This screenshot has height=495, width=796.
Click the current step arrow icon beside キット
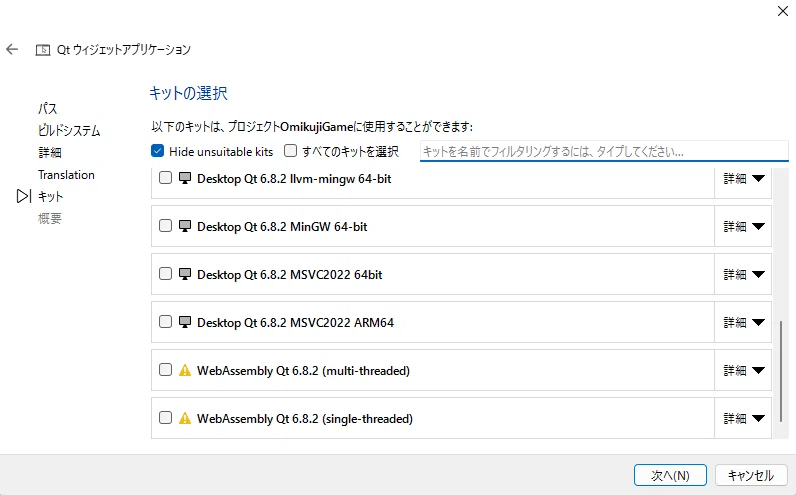23,196
